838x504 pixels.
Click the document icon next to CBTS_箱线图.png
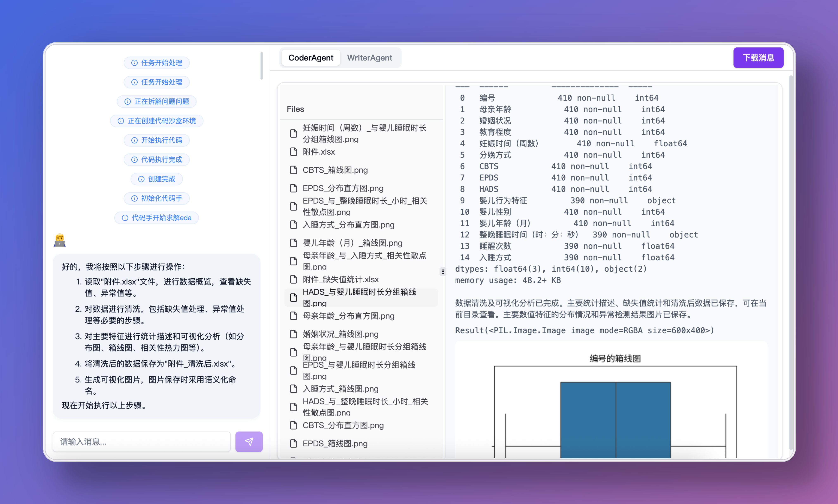(294, 170)
